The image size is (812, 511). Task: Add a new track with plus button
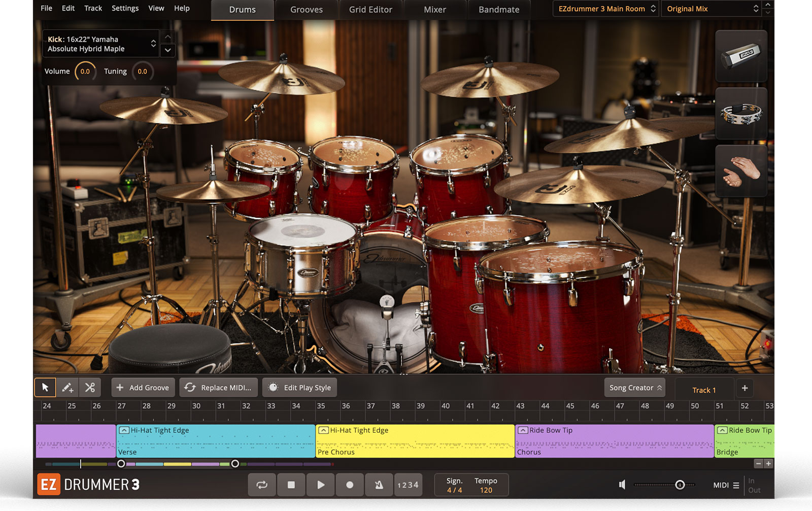tap(745, 388)
